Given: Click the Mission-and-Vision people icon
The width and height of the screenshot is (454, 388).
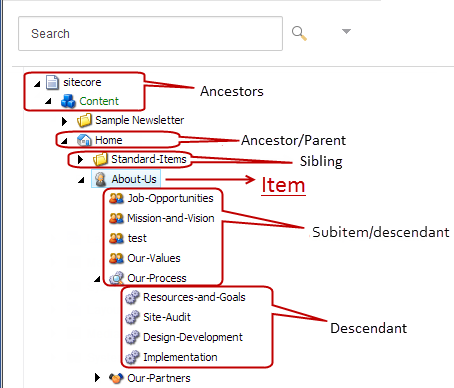Looking at the screenshot, I should tap(116, 219).
